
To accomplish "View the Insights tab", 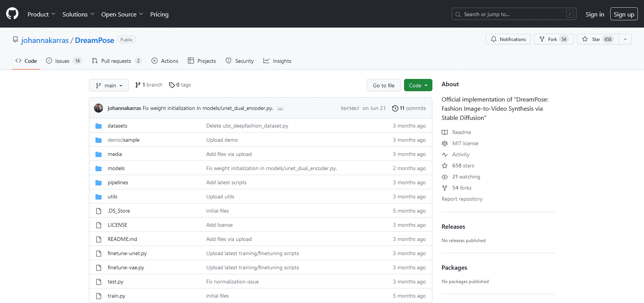I will (277, 61).
